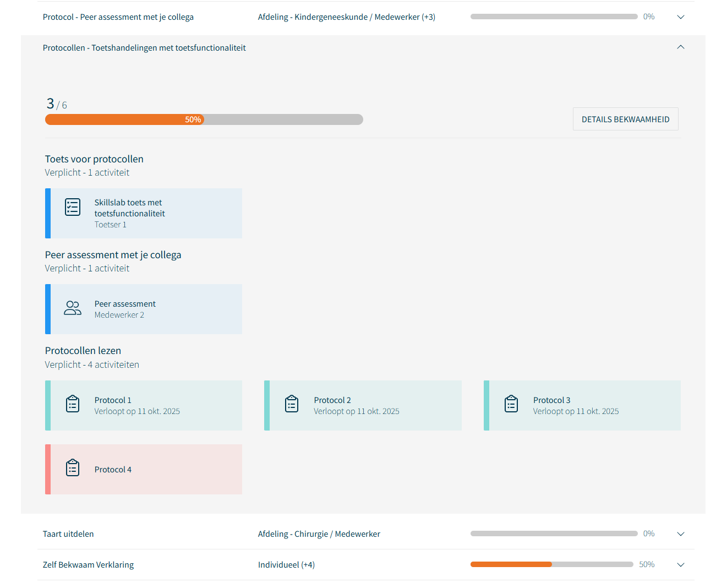Click the Taart uitdelen 0% progress bar
The height and width of the screenshot is (588, 727).
tap(554, 533)
